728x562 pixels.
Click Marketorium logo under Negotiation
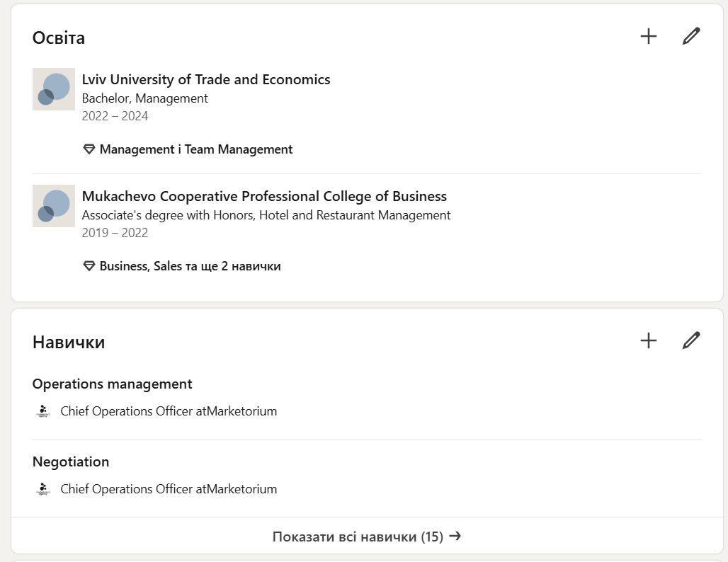tap(43, 489)
